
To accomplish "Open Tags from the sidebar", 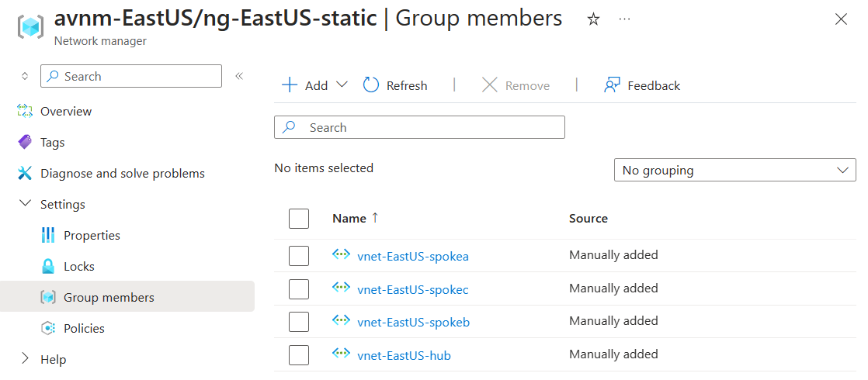I will [52, 143].
